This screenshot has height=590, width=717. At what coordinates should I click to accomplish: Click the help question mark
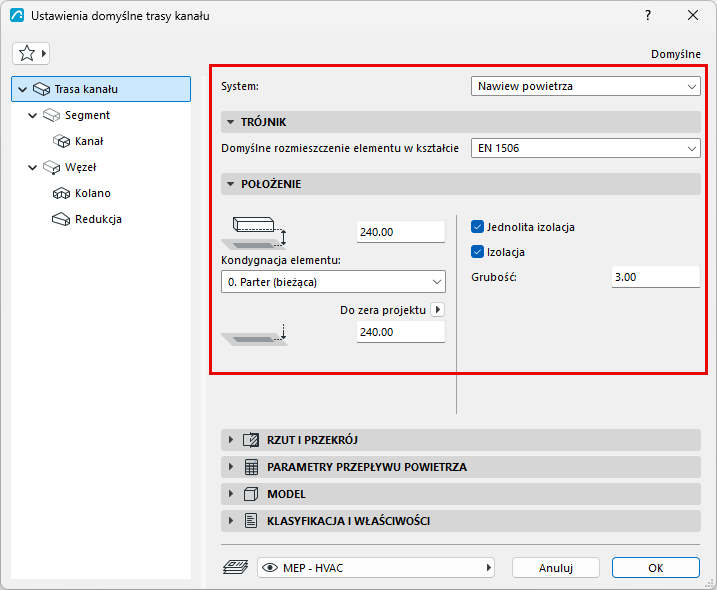click(x=647, y=16)
